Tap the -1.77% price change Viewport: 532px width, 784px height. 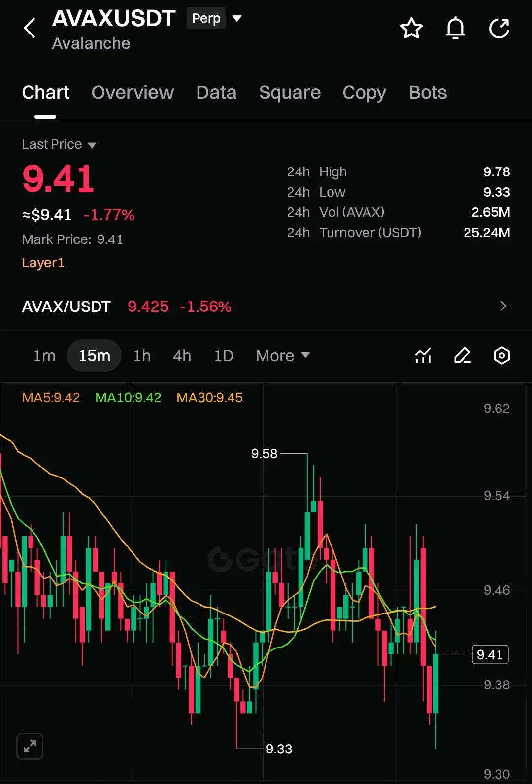[x=109, y=215]
